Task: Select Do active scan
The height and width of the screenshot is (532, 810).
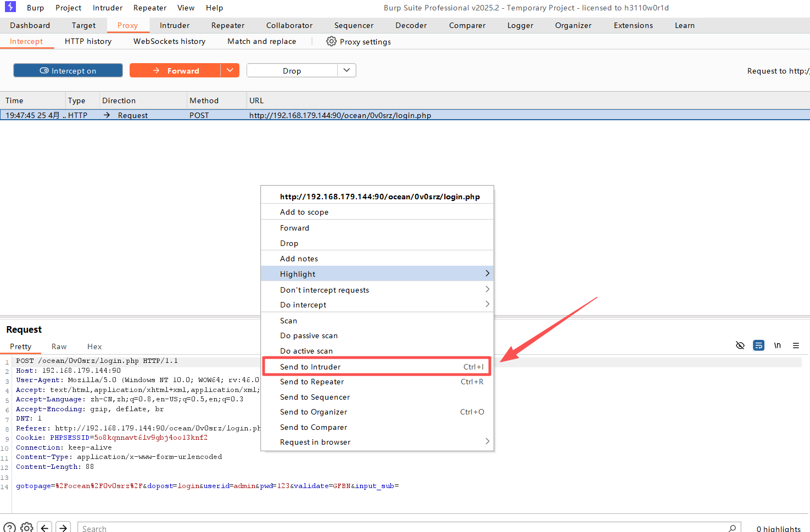Action: click(x=377, y=350)
